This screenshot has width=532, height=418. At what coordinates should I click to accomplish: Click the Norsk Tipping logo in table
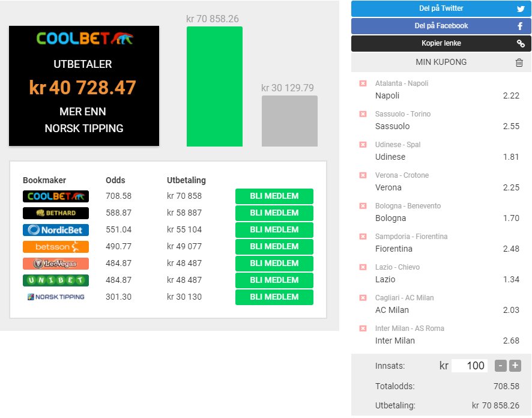pos(56,297)
